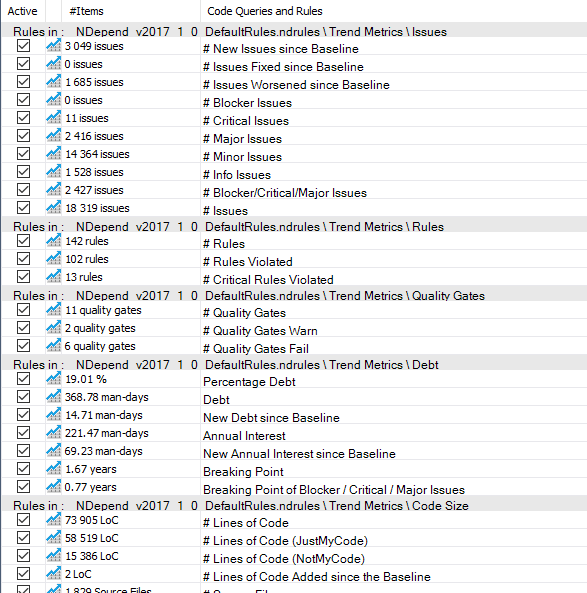
Task: Sort by the Active column header
Action: 23,11
